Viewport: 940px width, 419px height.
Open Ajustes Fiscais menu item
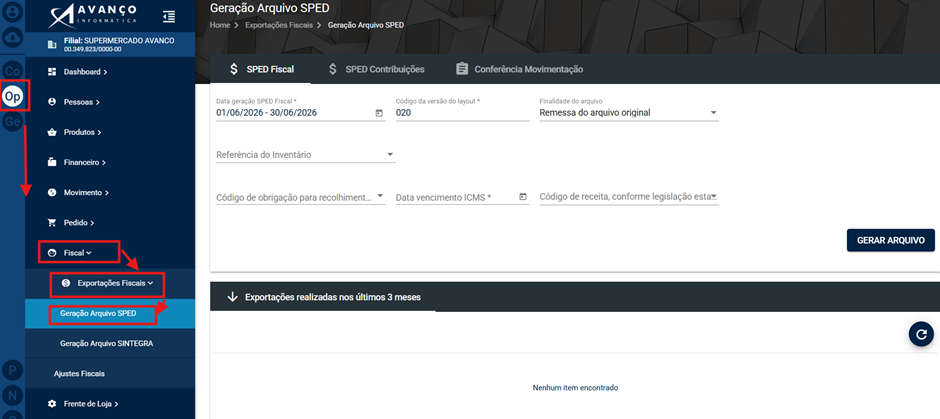(x=110, y=373)
